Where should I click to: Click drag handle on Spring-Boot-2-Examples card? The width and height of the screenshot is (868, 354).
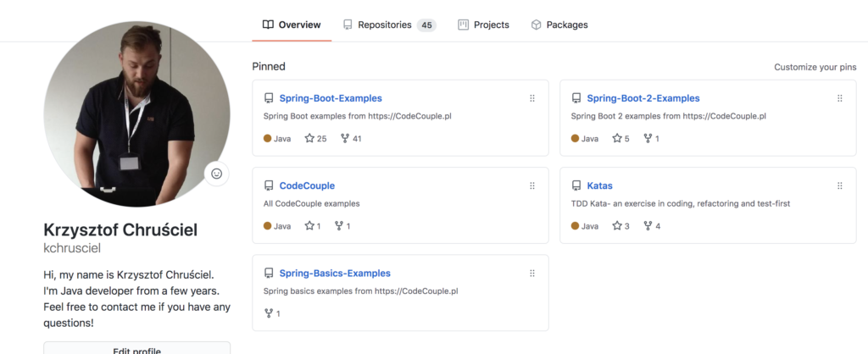point(840,98)
